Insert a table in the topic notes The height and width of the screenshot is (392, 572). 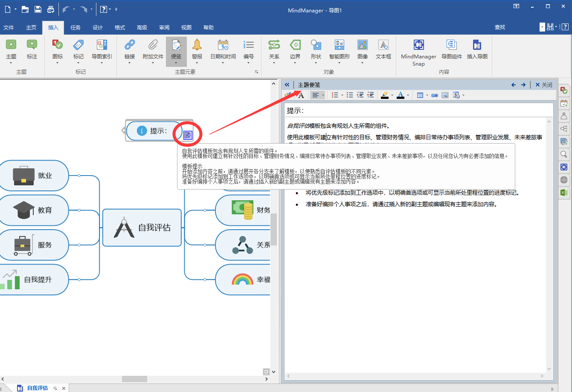pos(421,95)
